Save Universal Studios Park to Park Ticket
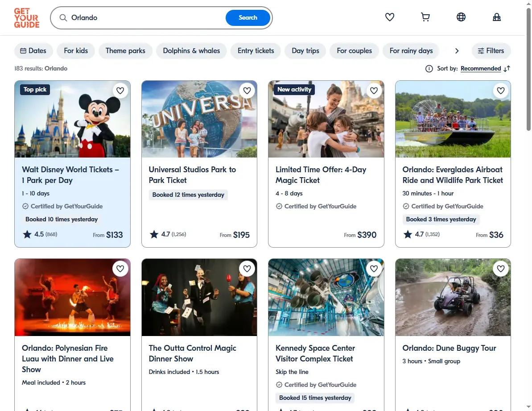 [247, 91]
